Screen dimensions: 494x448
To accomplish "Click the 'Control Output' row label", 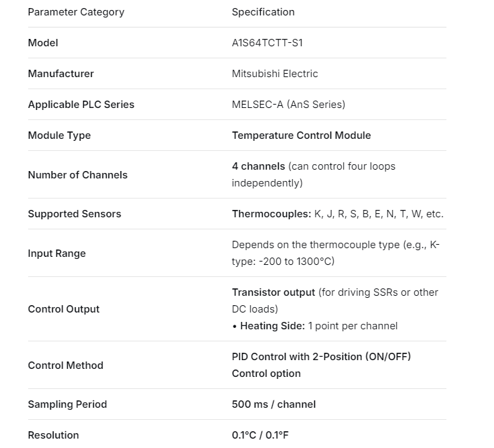I will [64, 309].
